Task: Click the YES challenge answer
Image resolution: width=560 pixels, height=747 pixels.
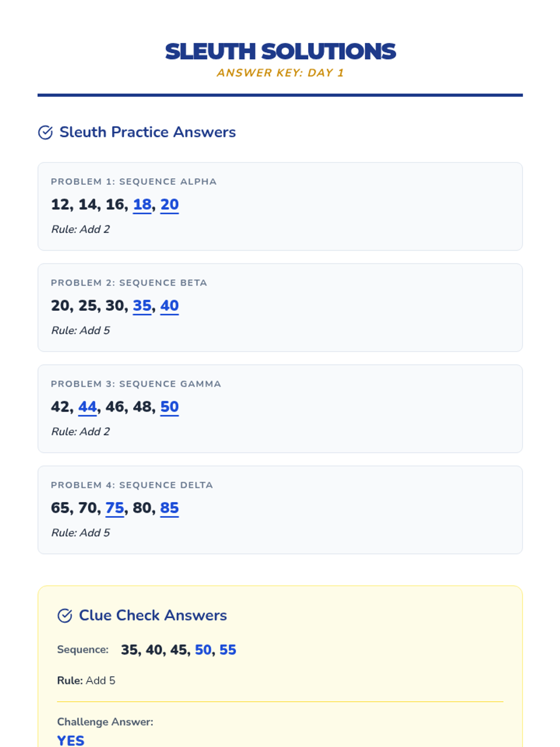Action: tap(70, 740)
